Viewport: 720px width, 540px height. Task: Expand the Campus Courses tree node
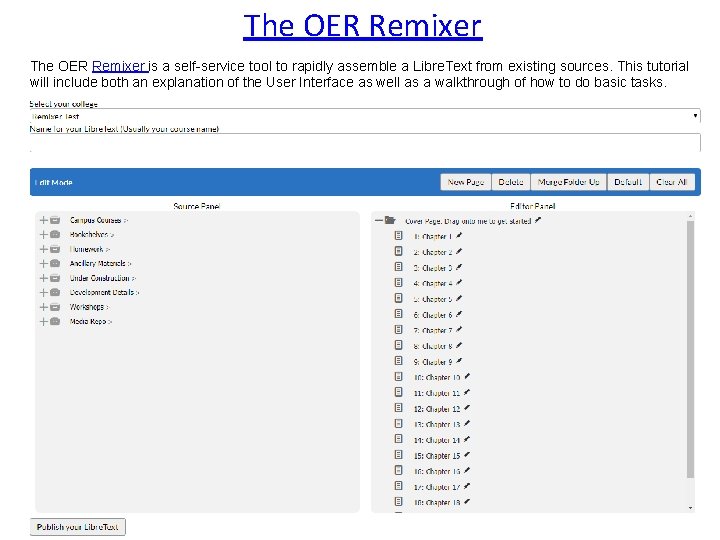[44, 220]
